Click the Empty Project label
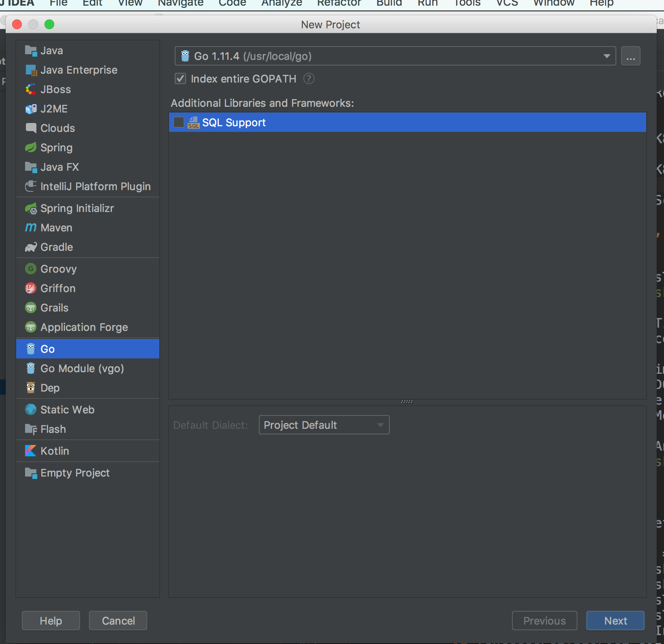Image resolution: width=664 pixels, height=644 pixels. coord(75,473)
